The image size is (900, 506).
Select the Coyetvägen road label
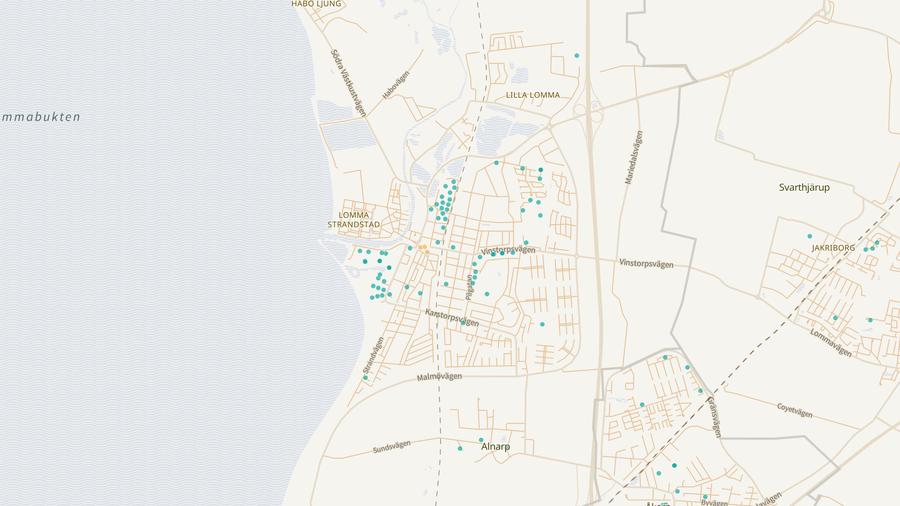(x=796, y=408)
